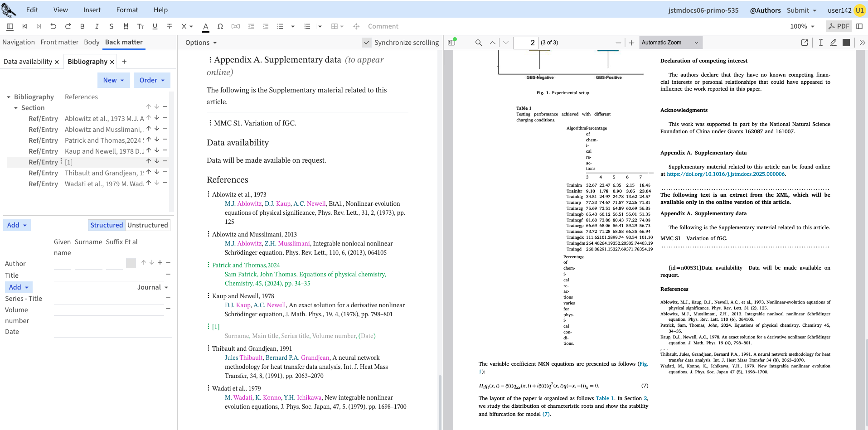Viewport: 868px width, 430px height.
Task: Click the bulleted list icon
Action: pyautogui.click(x=280, y=26)
